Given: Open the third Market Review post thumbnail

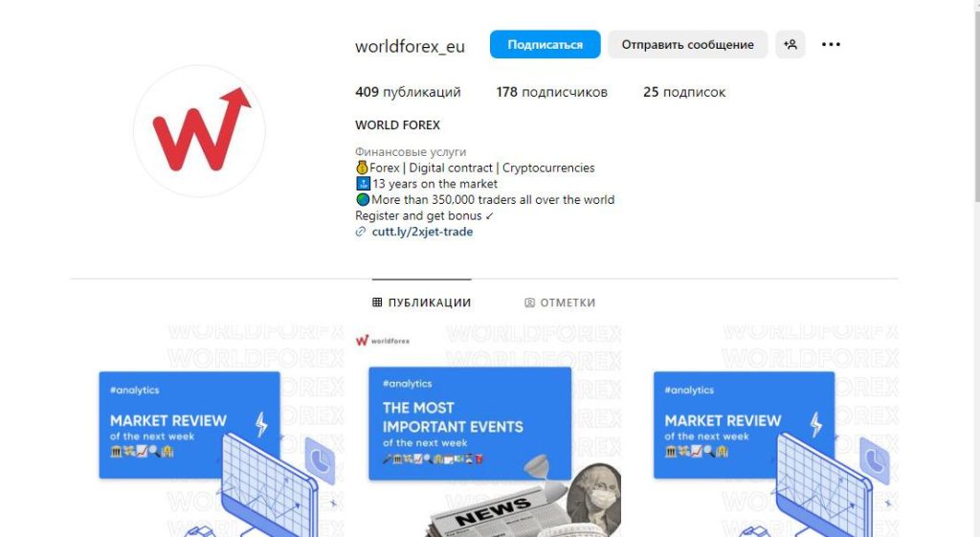Looking at the screenshot, I should [761, 431].
